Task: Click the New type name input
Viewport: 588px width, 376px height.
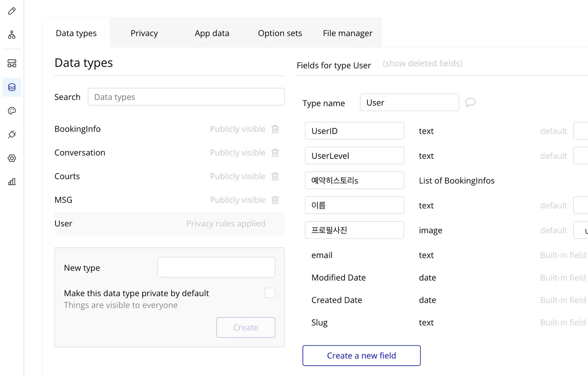Action: click(x=216, y=267)
